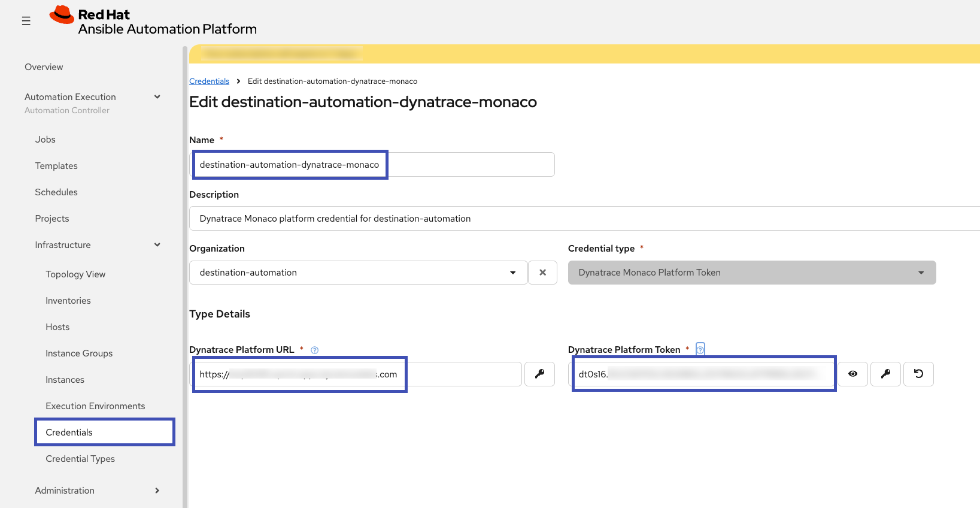Image resolution: width=980 pixels, height=508 pixels.
Task: Click the 'Type Details' heading text
Action: pos(220,314)
